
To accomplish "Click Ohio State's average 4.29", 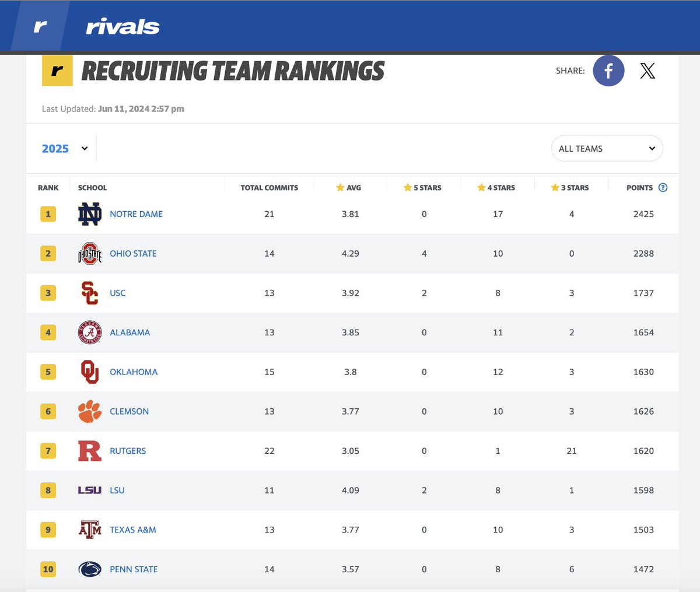I will tap(351, 254).
